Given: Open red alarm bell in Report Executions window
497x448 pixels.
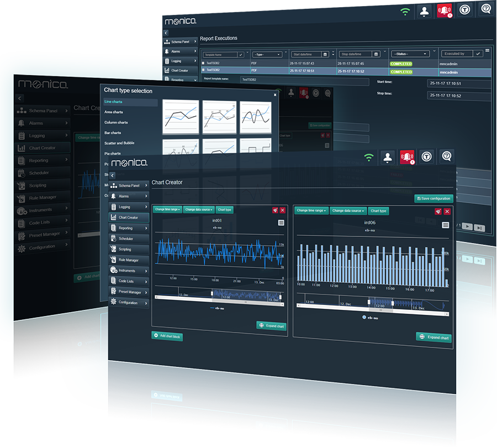Looking at the screenshot, I should tap(445, 10).
